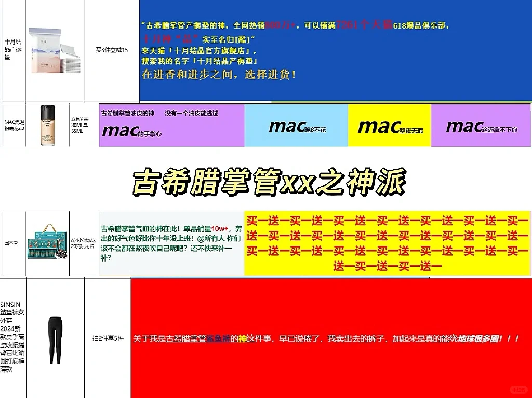Select the black leggings product image
532x398 pixels.
[55, 340]
